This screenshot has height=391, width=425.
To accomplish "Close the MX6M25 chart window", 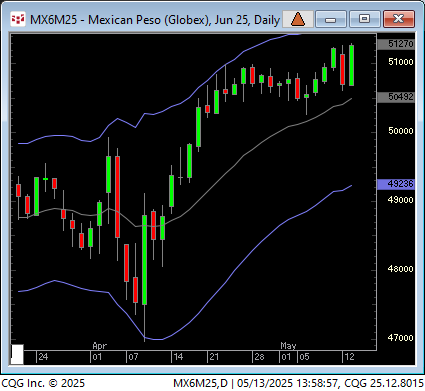I will [x=399, y=19].
